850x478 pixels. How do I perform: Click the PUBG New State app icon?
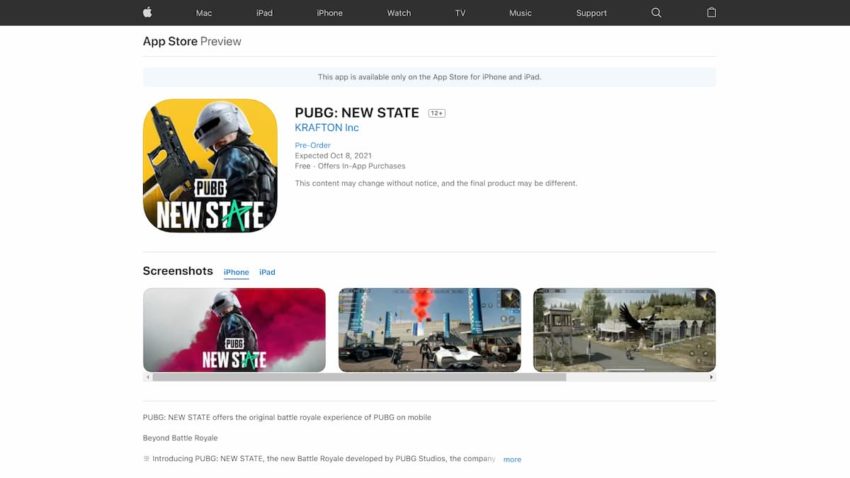pos(210,166)
